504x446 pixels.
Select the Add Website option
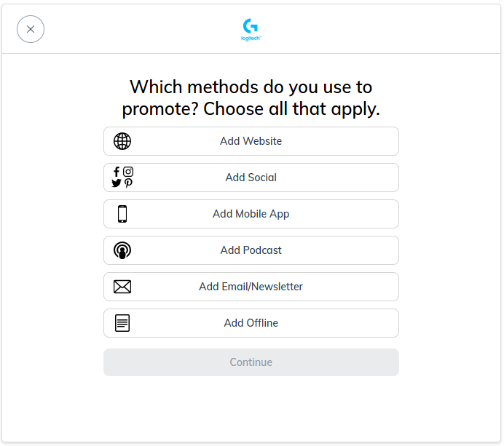(251, 141)
